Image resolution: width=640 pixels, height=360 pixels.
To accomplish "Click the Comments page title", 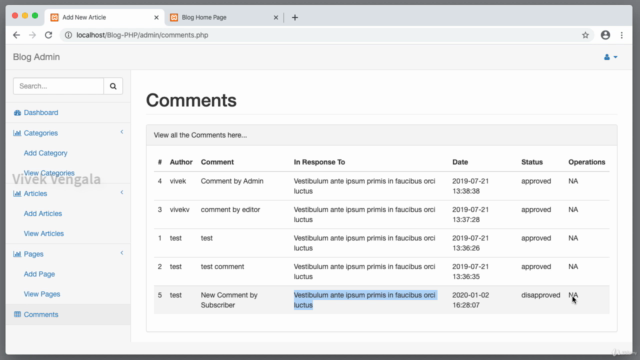I will 191,100.
